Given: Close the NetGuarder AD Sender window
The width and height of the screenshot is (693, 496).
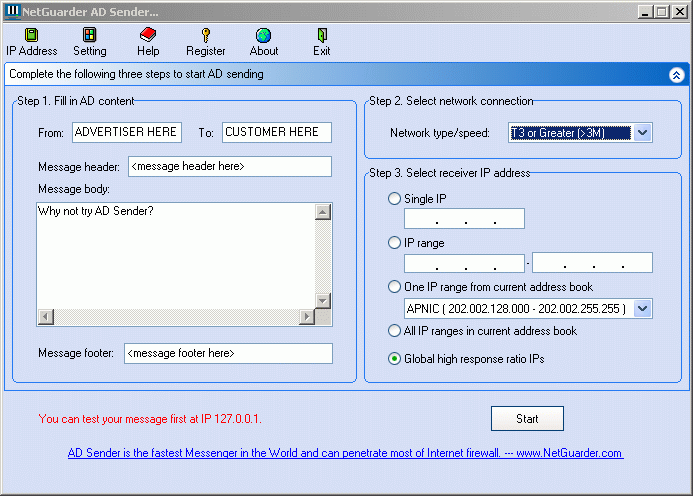Looking at the screenshot, I should [680, 11].
